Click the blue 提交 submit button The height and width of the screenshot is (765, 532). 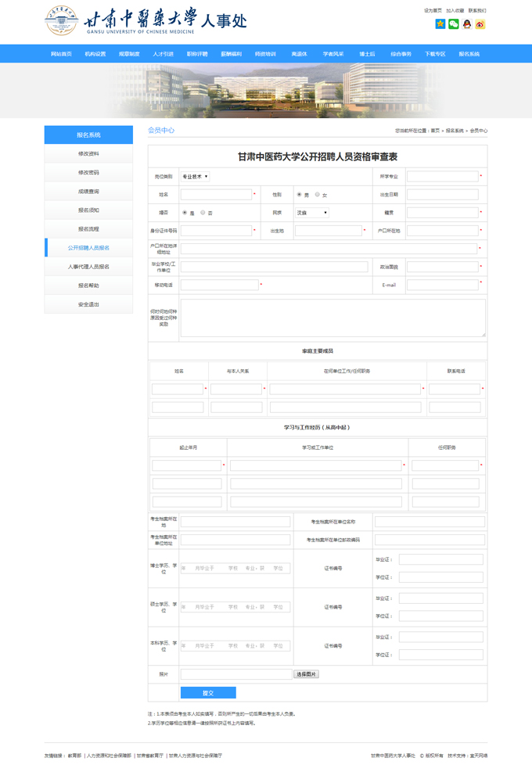pos(208,693)
